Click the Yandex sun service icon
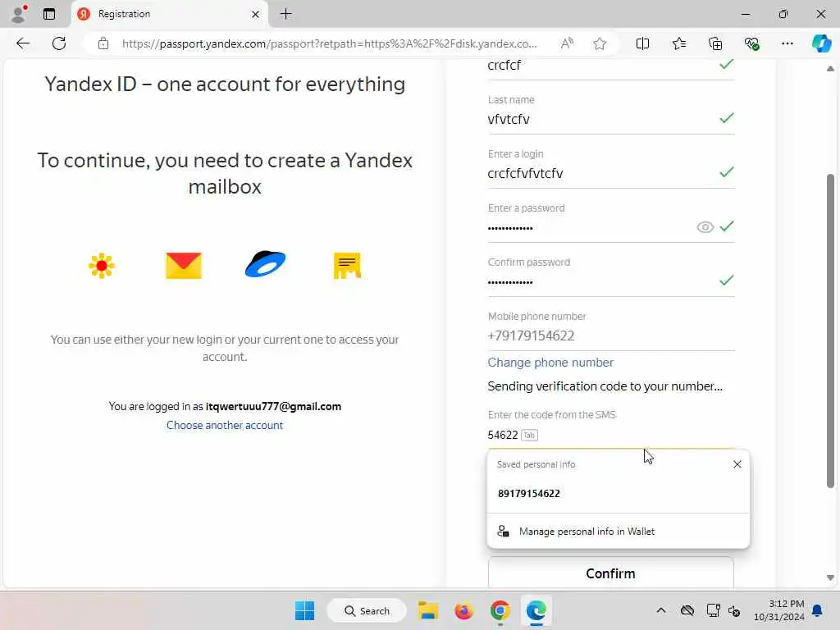840x630 pixels. pyautogui.click(x=102, y=266)
